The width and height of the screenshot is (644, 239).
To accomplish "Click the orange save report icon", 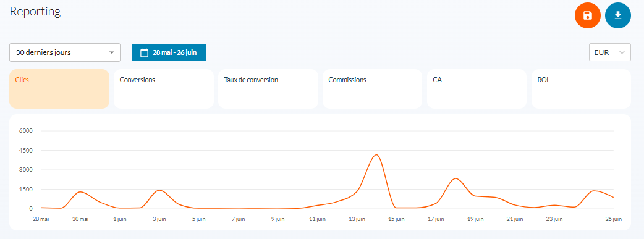I will tap(587, 15).
